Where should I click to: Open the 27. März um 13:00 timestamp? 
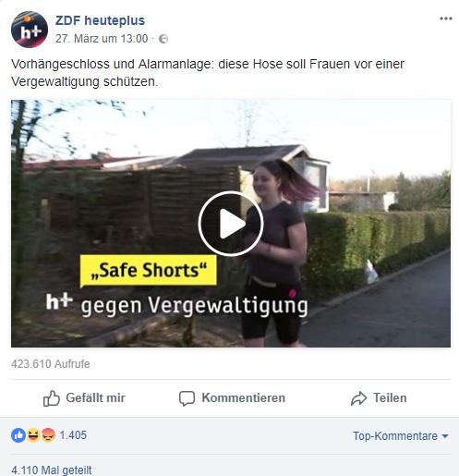pos(102,39)
